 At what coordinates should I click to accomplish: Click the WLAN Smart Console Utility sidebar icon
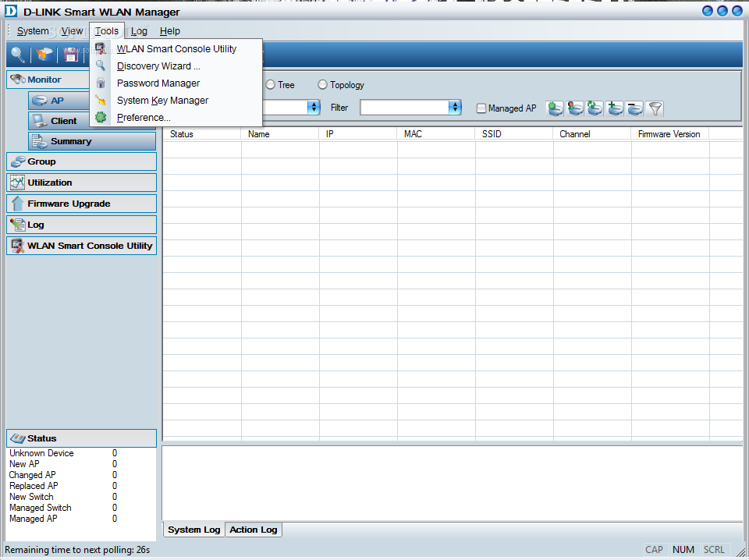click(x=18, y=246)
